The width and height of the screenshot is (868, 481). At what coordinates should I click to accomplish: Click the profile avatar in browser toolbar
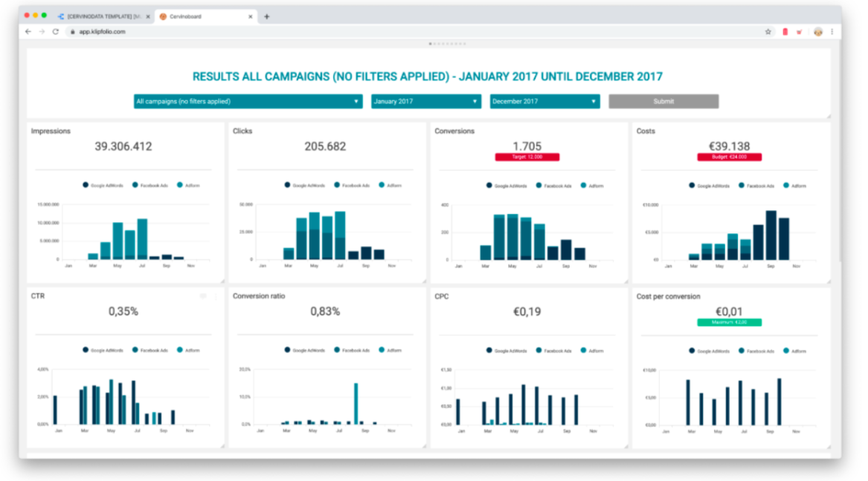pos(817,32)
